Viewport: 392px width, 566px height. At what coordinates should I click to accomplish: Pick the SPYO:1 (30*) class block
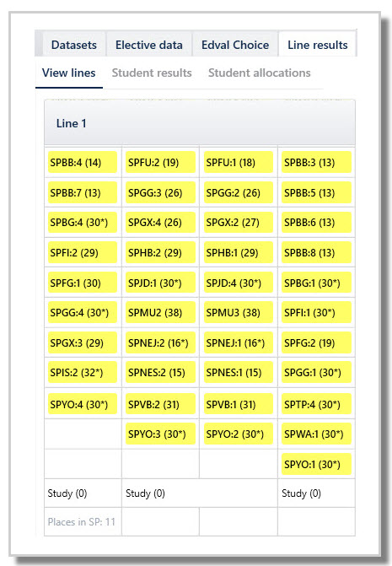316,464
